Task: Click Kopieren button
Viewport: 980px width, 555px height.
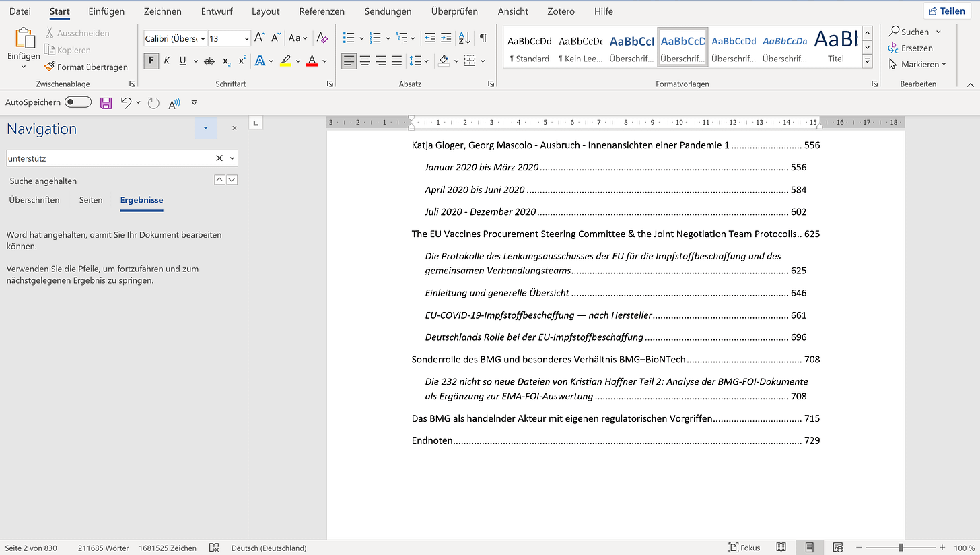Action: pyautogui.click(x=67, y=50)
